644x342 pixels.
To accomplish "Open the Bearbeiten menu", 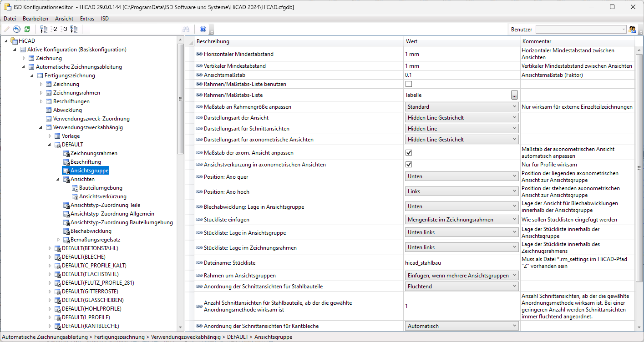I will pyautogui.click(x=35, y=19).
